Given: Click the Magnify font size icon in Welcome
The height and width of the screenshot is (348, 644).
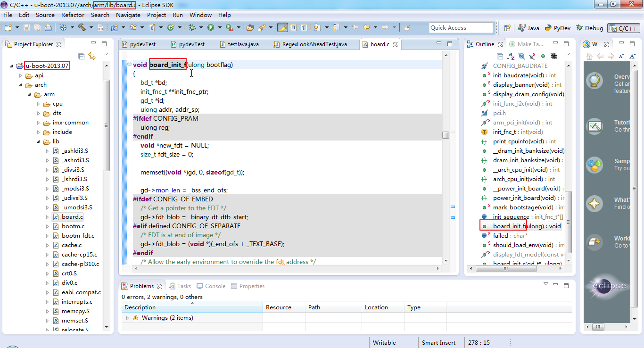Looking at the screenshot, I should [632, 56].
